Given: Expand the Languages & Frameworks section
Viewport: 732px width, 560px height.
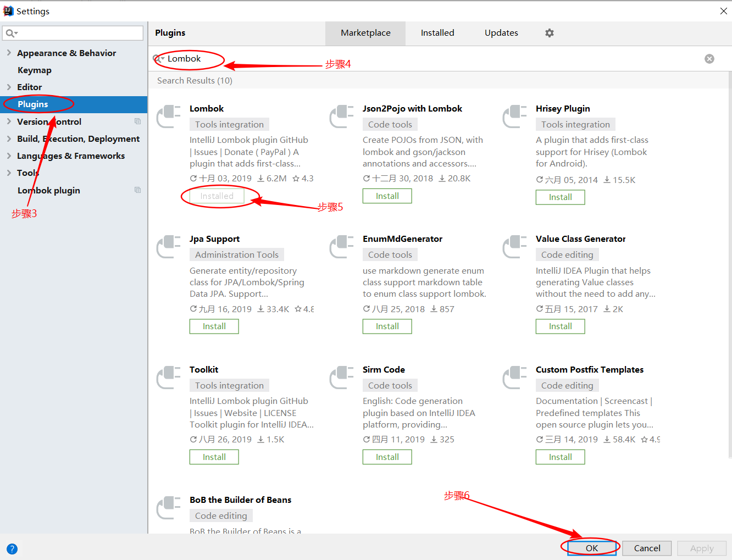Looking at the screenshot, I should pos(9,156).
